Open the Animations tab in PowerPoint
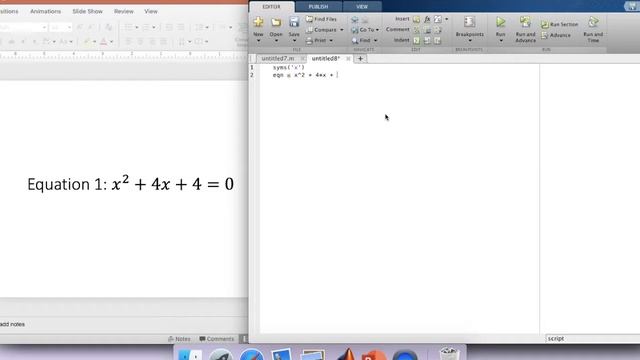The image size is (640, 360). 45,11
